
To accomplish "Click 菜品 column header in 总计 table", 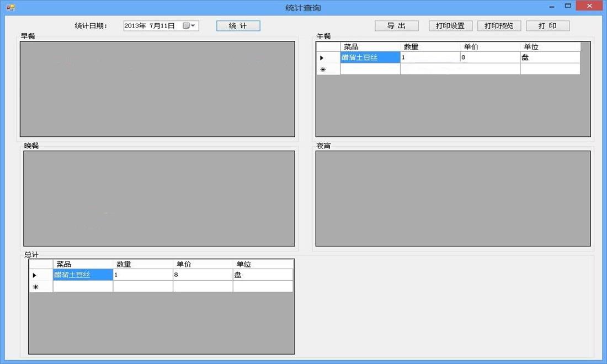I will pyautogui.click(x=83, y=264).
